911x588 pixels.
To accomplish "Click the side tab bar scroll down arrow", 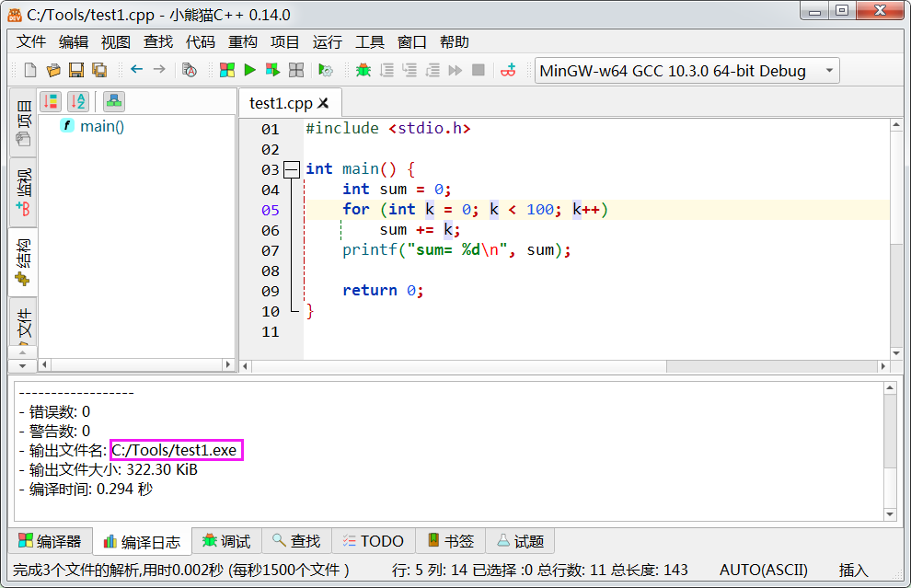I will point(23,366).
